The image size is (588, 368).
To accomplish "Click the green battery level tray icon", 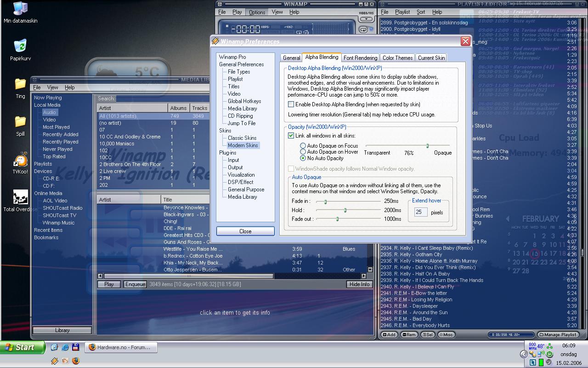I will pos(541,362).
